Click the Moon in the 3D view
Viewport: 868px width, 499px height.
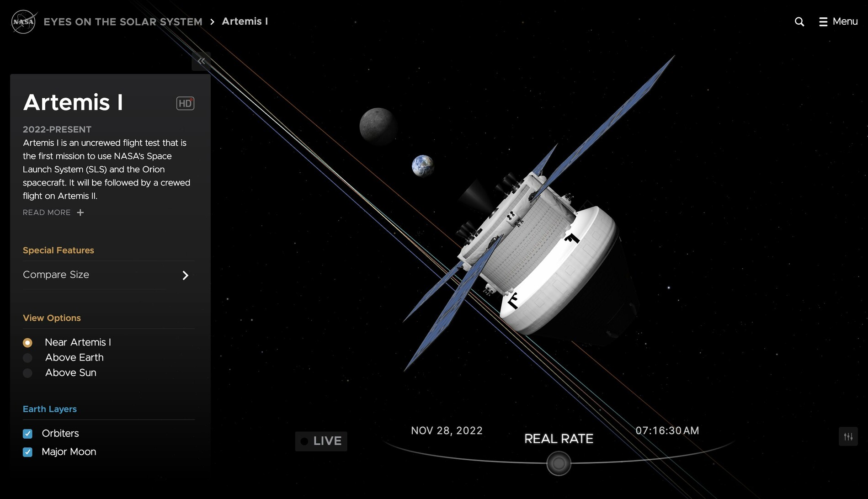coord(377,126)
